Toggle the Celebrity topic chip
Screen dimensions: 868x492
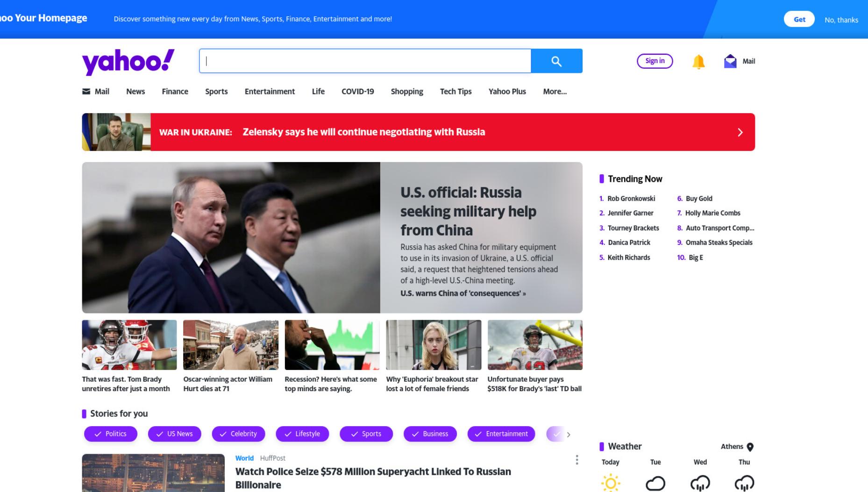pyautogui.click(x=238, y=434)
